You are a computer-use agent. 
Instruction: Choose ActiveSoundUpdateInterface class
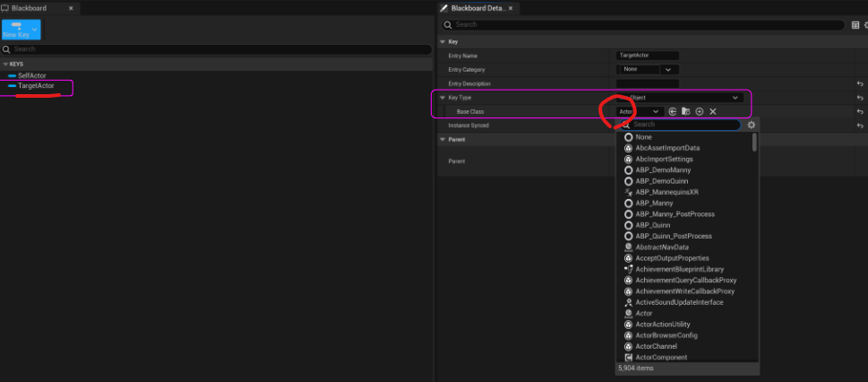tap(679, 303)
